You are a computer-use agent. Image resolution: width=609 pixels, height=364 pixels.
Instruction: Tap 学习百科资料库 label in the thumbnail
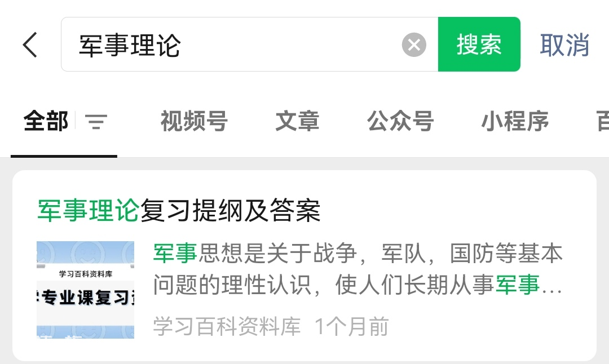pos(86,274)
